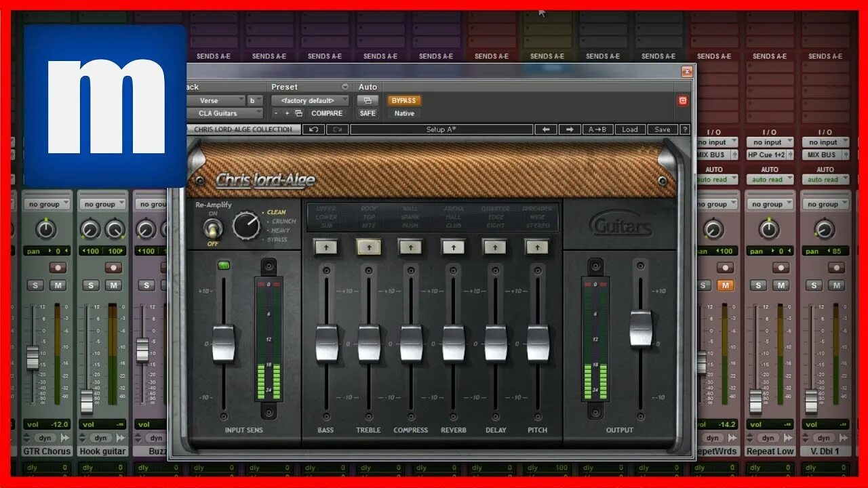Open plugin help with the question mark

coord(685,129)
